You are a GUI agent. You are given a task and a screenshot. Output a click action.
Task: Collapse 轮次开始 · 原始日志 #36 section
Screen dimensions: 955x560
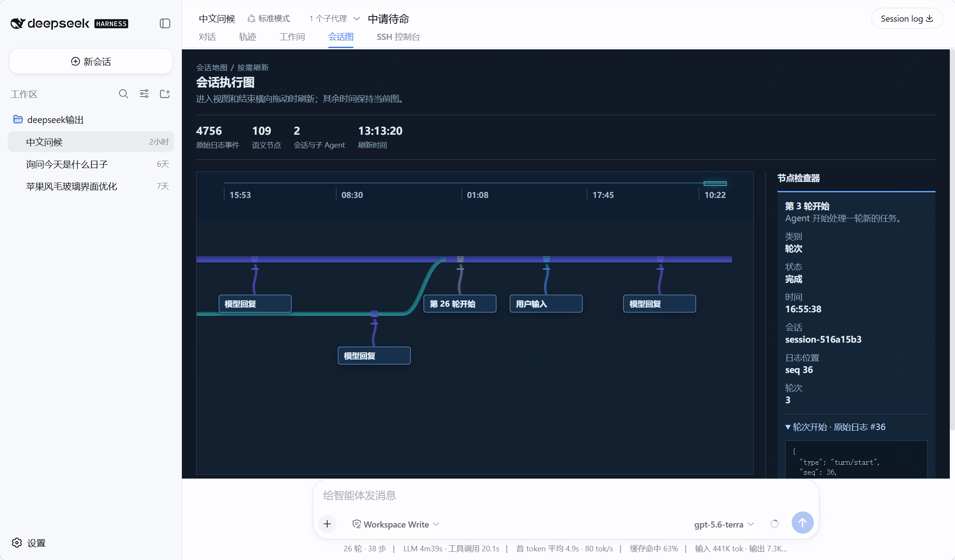[835, 427]
